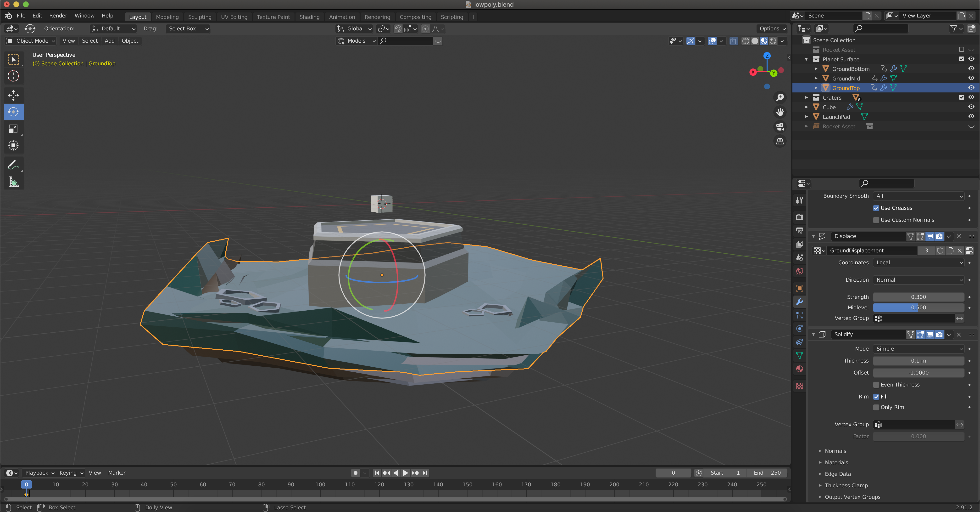Image resolution: width=980 pixels, height=512 pixels.
Task: Select the Move tool in the toolbar
Action: (13, 95)
